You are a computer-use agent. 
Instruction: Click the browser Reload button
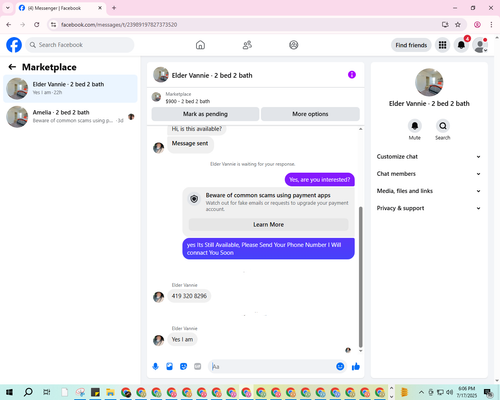click(37, 24)
